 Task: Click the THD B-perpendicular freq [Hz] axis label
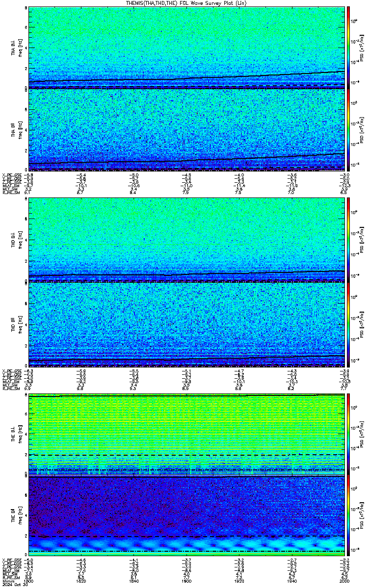(20, 240)
